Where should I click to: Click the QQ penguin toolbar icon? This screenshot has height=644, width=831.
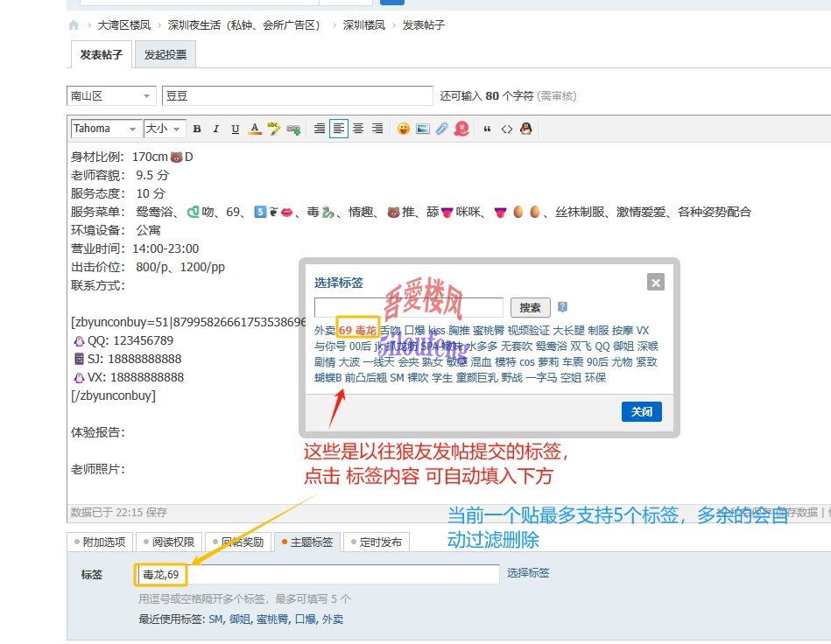pos(525,129)
